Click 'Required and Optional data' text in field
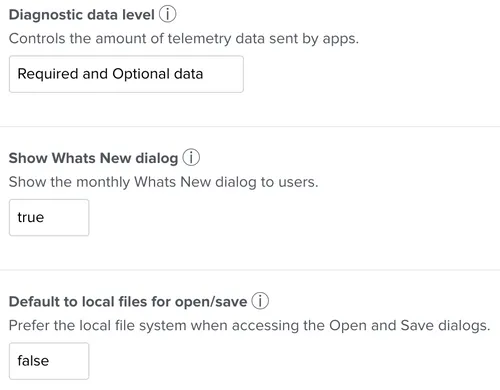Viewport: 500px width, 390px height. (110, 74)
